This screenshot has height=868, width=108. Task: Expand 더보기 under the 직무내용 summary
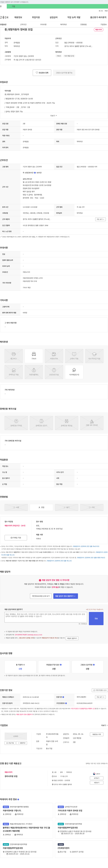54,116
